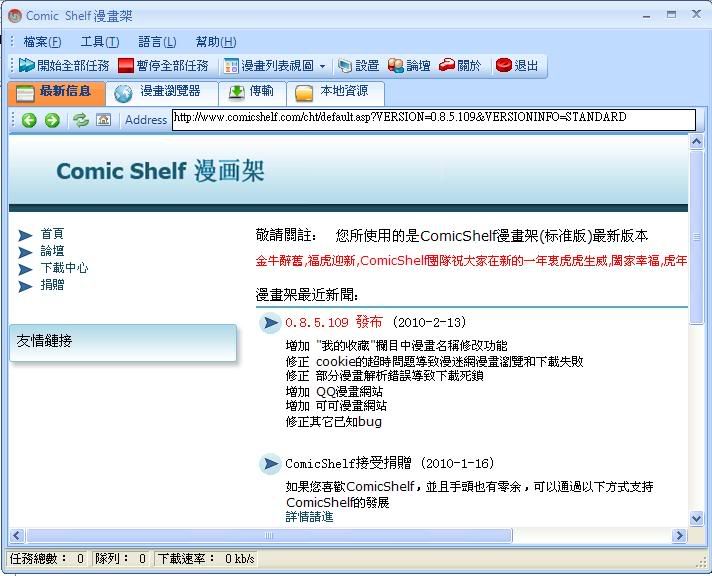Click the 詳情請進 details link
Image resolution: width=712 pixels, height=576 pixels.
[309, 517]
